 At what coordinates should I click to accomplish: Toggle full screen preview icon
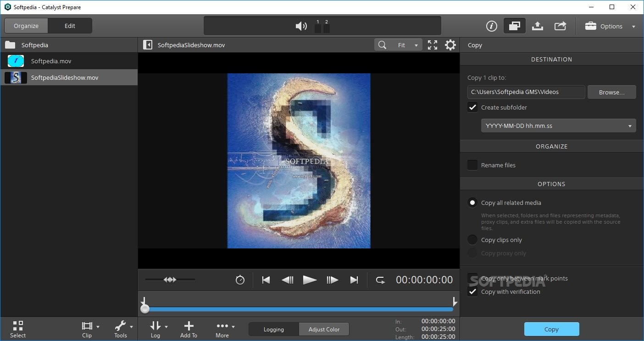tap(432, 45)
